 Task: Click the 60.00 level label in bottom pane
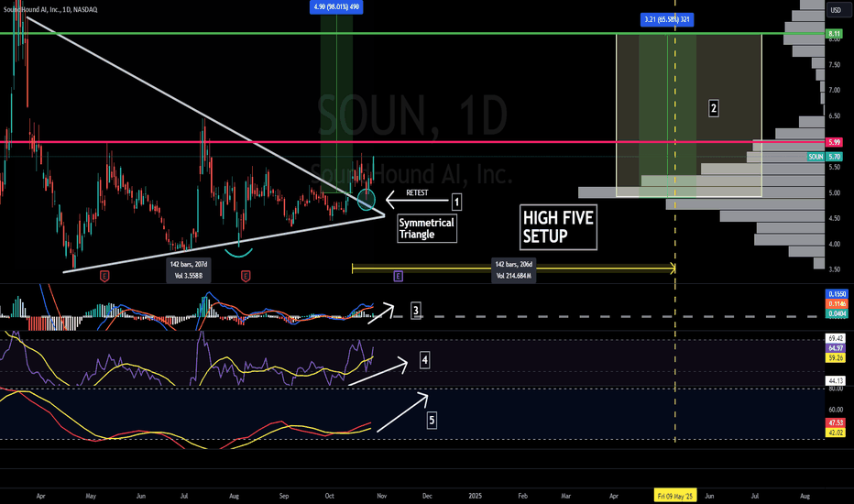pos(836,410)
